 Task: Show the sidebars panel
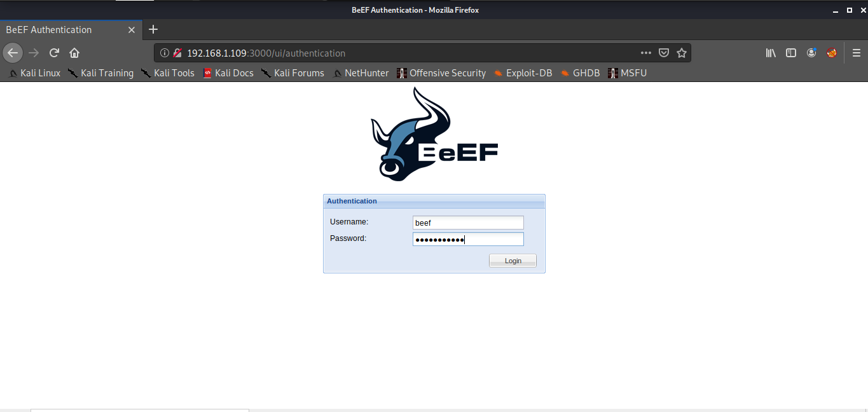[791, 53]
